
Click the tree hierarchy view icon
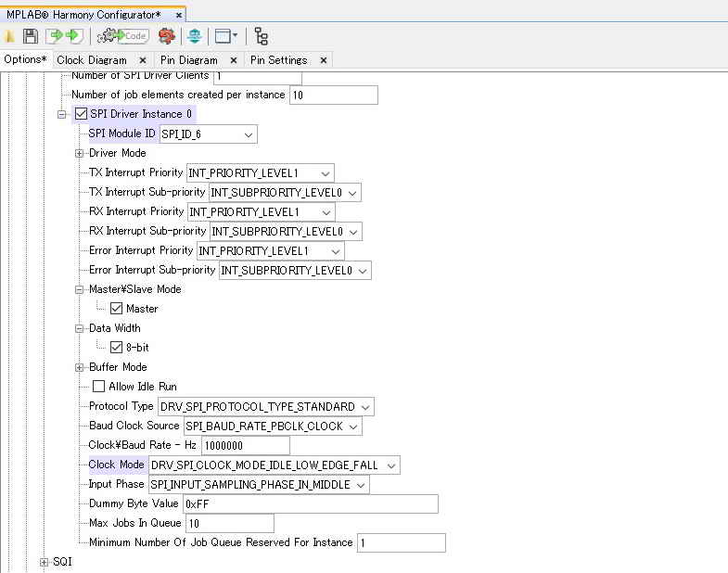coord(262,36)
